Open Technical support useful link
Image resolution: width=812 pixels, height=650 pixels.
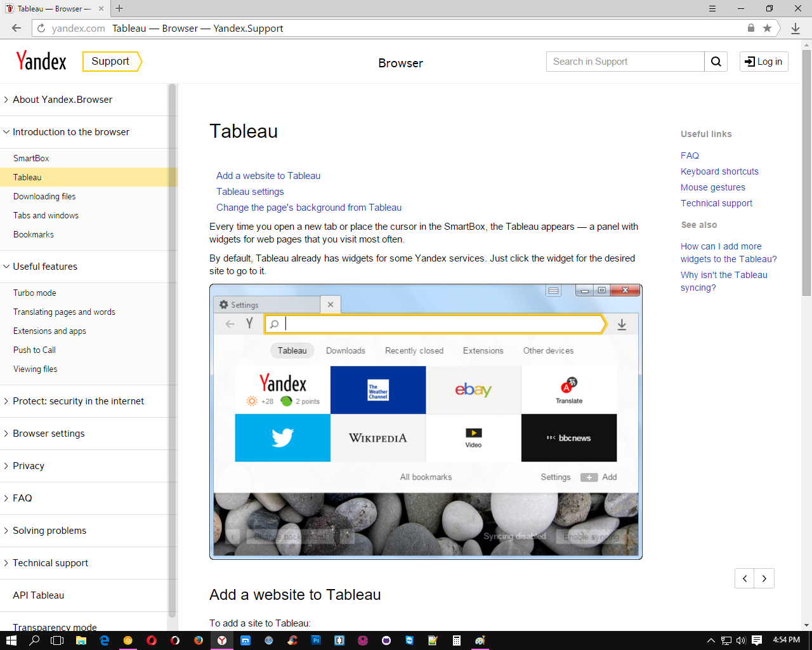pyautogui.click(x=716, y=203)
